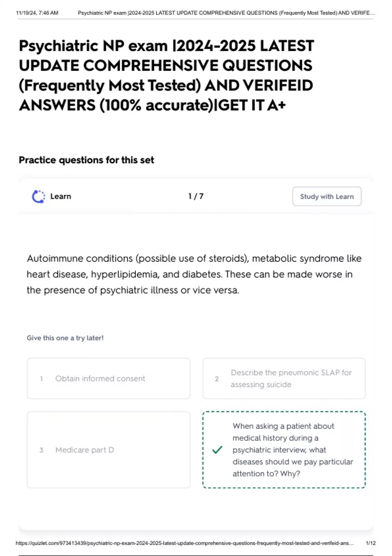Click the Study with Learn button
Screen dimensions: 392x556
click(327, 196)
